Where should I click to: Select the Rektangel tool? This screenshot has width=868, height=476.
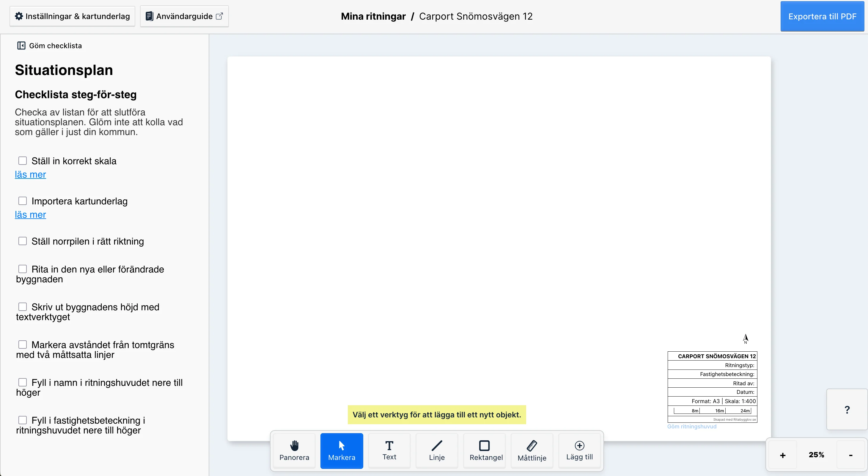485,451
